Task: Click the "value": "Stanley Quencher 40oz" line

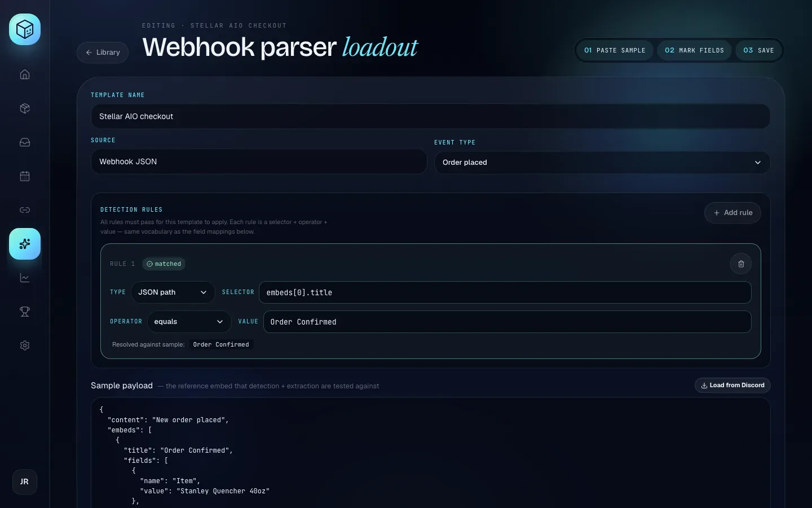Action: click(205, 491)
